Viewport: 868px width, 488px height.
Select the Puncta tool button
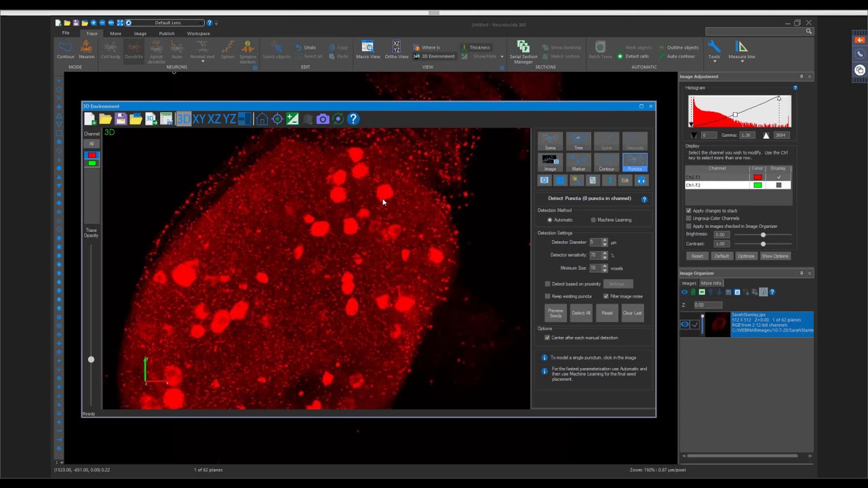[x=635, y=163]
